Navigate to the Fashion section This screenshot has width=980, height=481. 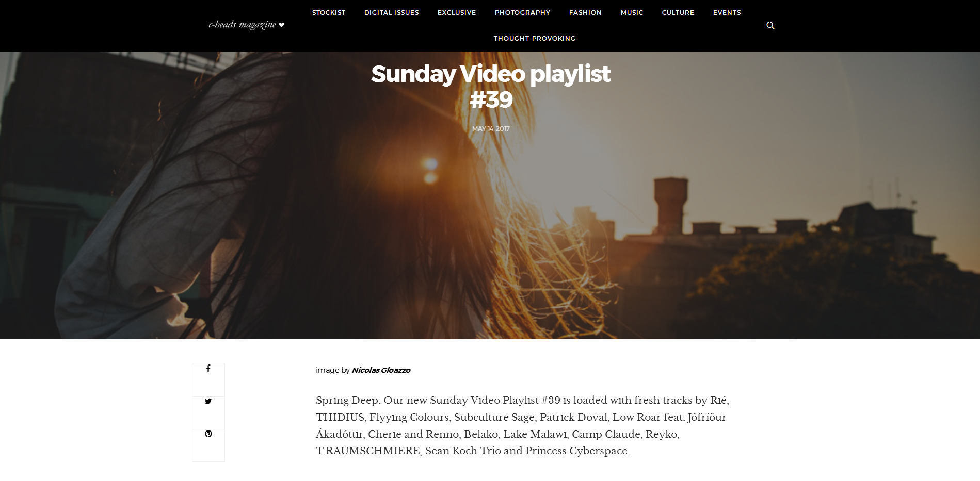coord(585,12)
